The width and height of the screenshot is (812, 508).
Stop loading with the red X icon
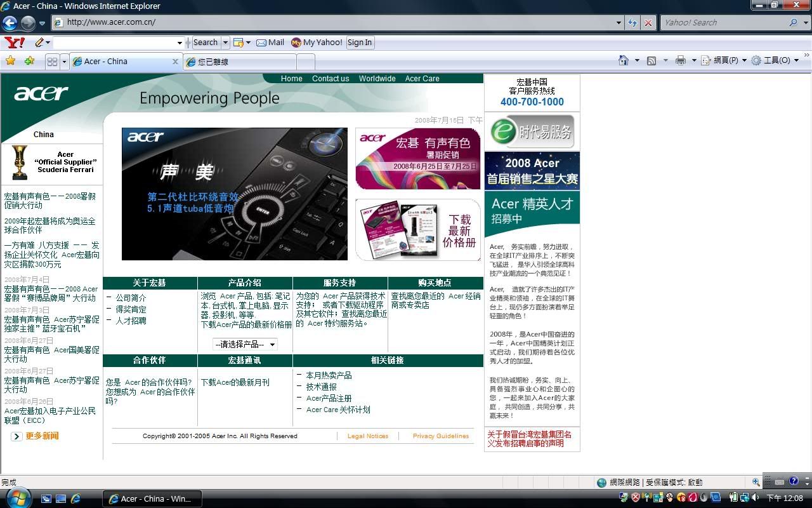(x=648, y=22)
